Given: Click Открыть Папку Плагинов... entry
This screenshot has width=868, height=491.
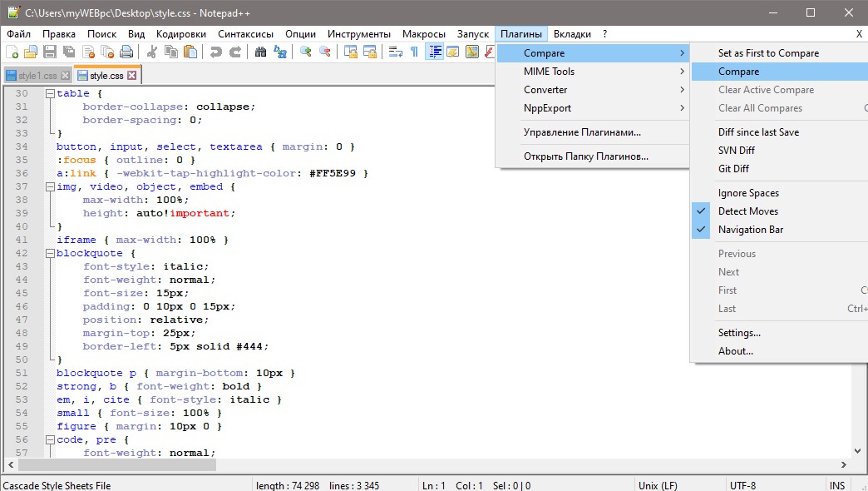Looking at the screenshot, I should pyautogui.click(x=592, y=156).
